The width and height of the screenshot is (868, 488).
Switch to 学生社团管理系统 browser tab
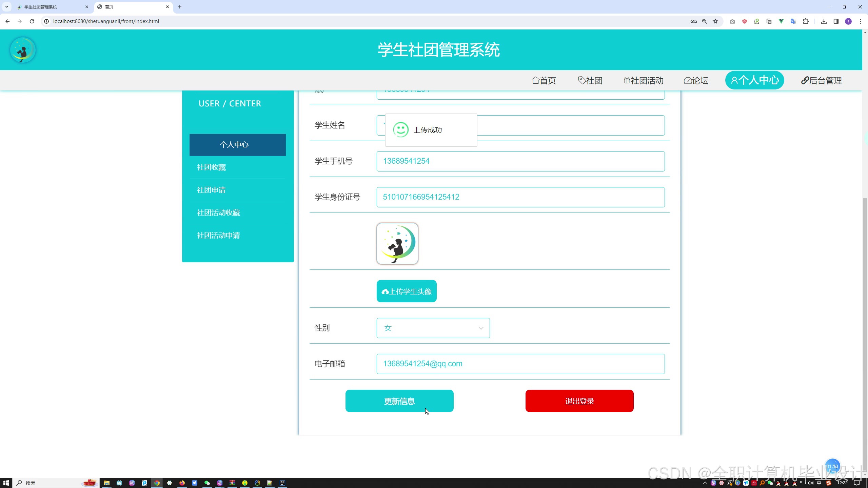(x=51, y=7)
